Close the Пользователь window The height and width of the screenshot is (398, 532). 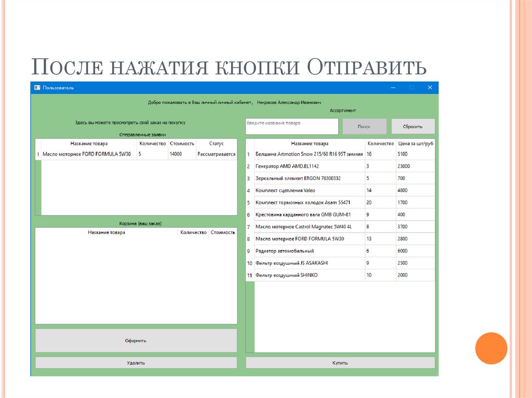pyautogui.click(x=430, y=88)
